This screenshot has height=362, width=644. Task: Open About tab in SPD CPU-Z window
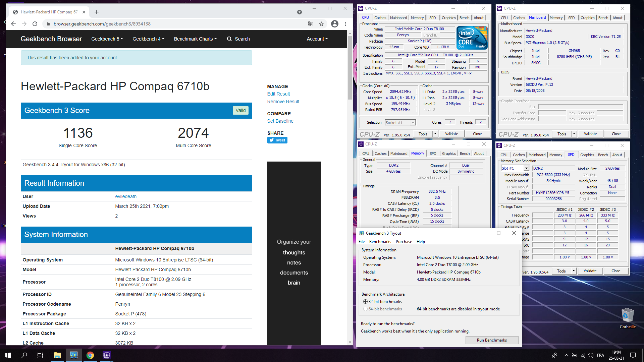point(617,155)
